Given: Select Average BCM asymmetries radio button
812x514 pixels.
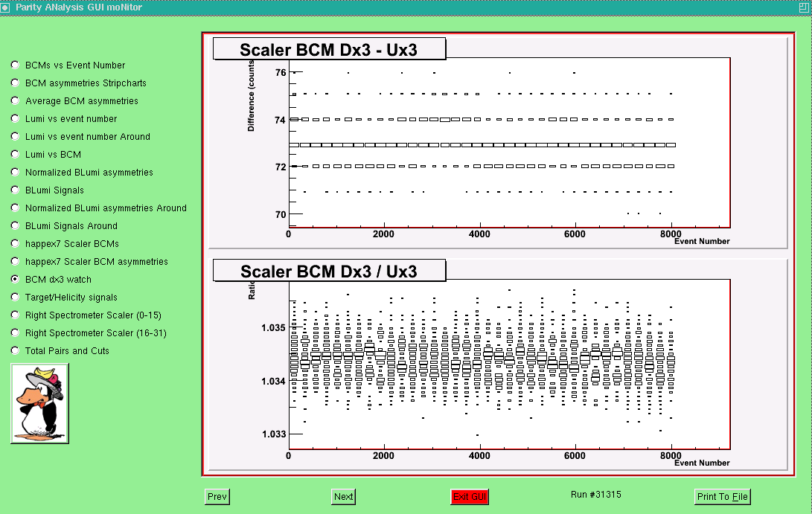Looking at the screenshot, I should [x=15, y=101].
